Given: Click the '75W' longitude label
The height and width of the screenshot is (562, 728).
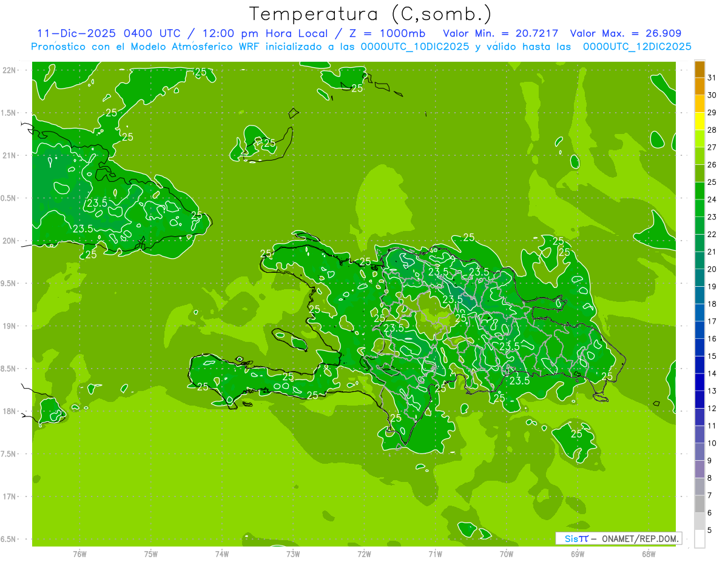Looking at the screenshot, I should (151, 554).
